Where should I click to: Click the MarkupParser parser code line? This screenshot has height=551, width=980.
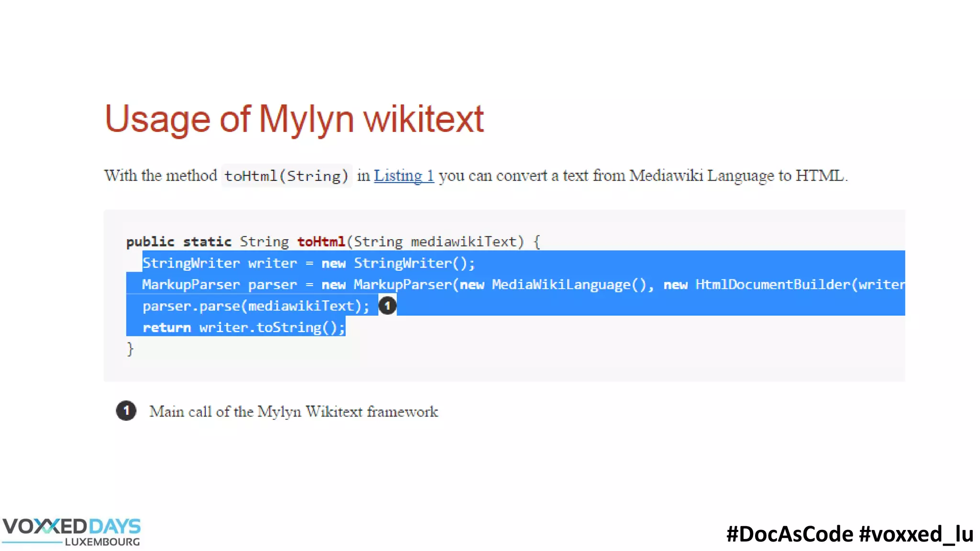pos(523,285)
